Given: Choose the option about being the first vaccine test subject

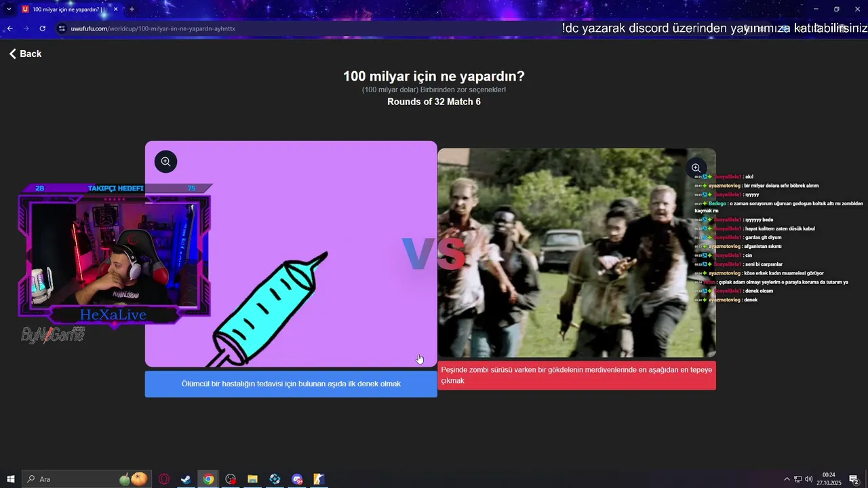Looking at the screenshot, I should [291, 384].
